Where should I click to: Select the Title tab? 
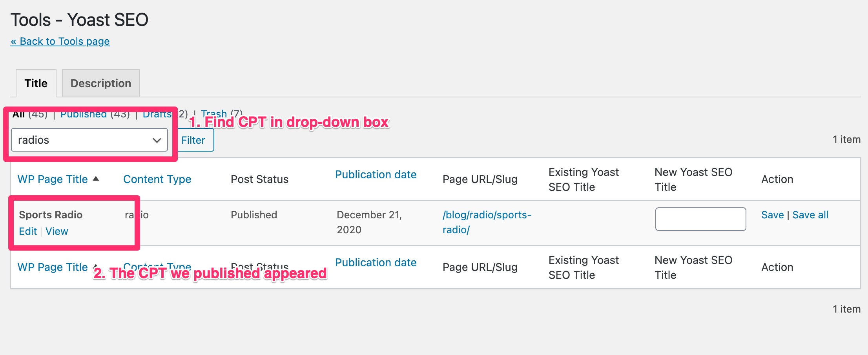click(x=36, y=83)
